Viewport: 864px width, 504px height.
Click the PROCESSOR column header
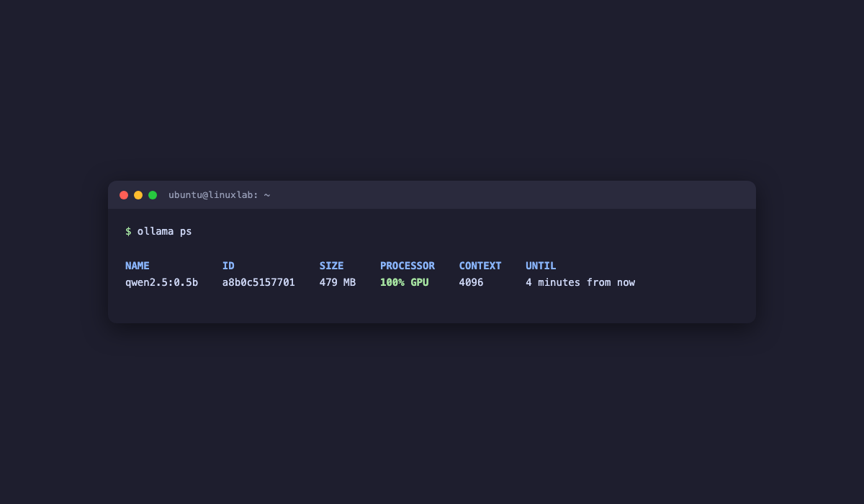coord(408,266)
